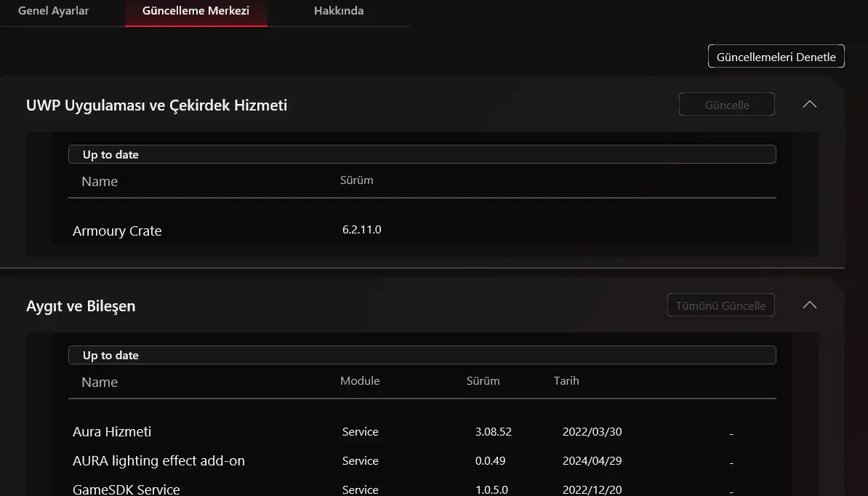Click Güncellemeleri Denetle button

[776, 57]
